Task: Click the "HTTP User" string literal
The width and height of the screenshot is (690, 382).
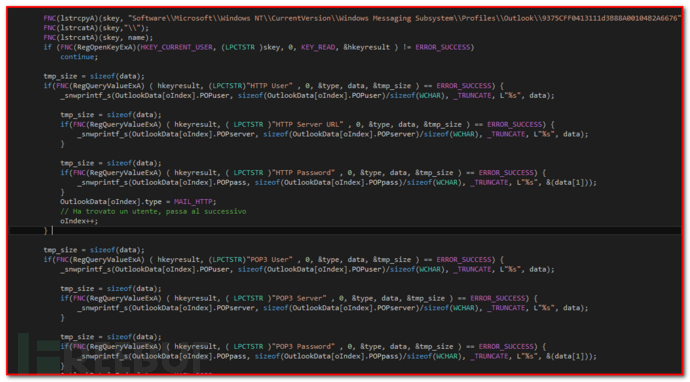Action: click(269, 86)
